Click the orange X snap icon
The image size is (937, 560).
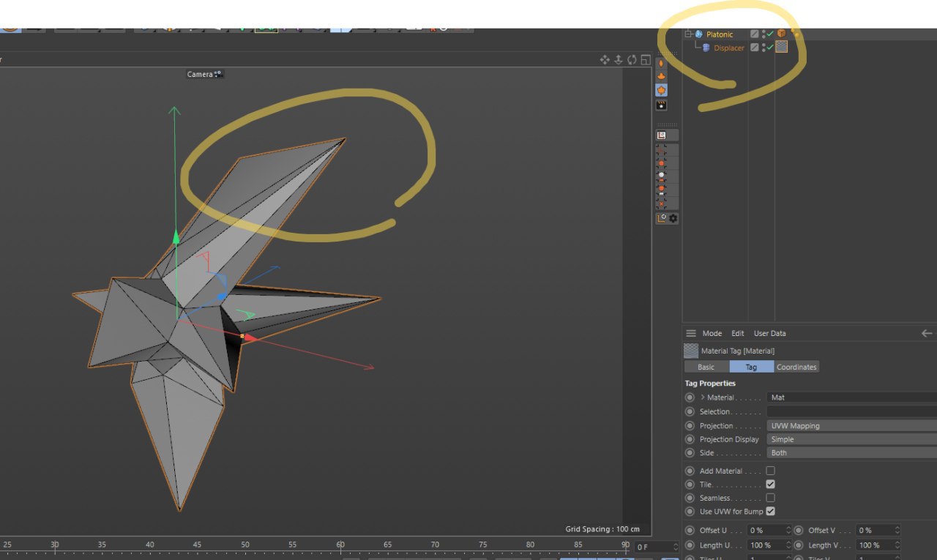(x=662, y=203)
